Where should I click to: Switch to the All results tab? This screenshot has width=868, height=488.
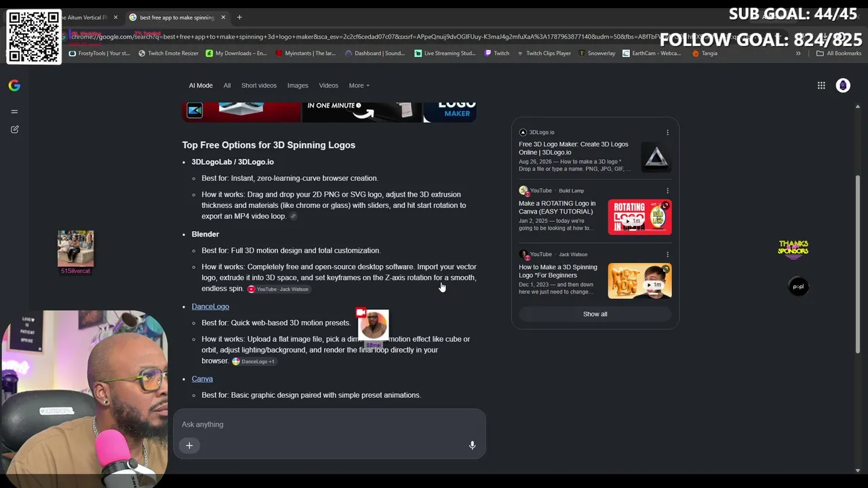click(x=227, y=85)
